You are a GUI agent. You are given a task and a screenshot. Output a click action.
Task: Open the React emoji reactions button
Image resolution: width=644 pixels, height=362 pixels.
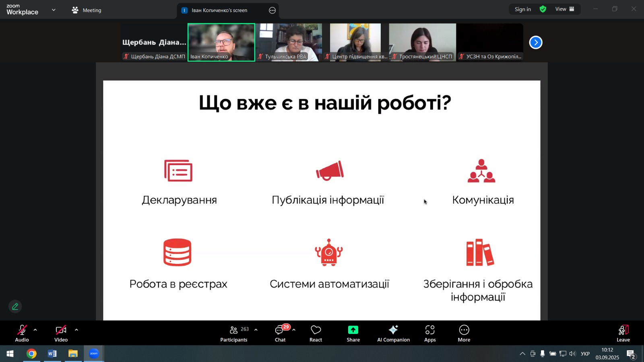tap(316, 333)
